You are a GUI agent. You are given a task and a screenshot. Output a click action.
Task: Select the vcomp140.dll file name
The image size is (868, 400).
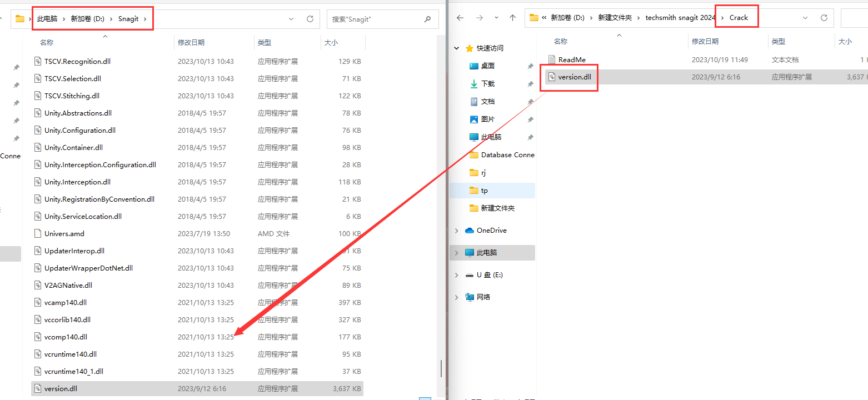[66, 337]
